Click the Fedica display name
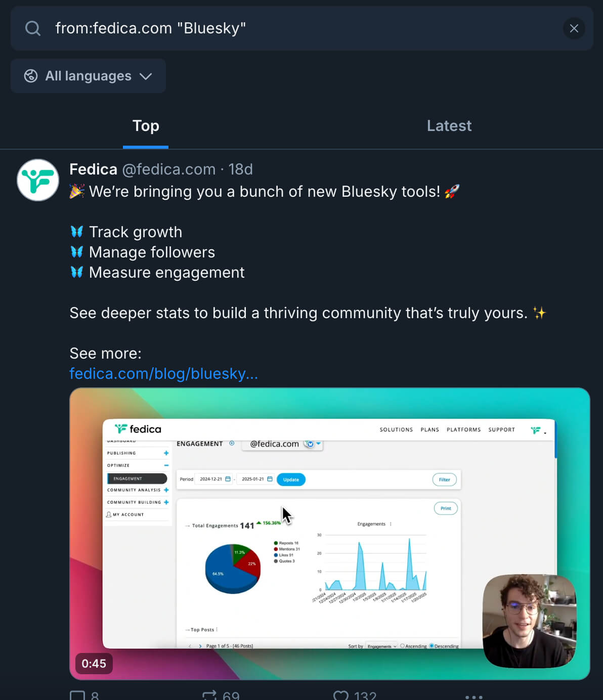 coord(93,169)
